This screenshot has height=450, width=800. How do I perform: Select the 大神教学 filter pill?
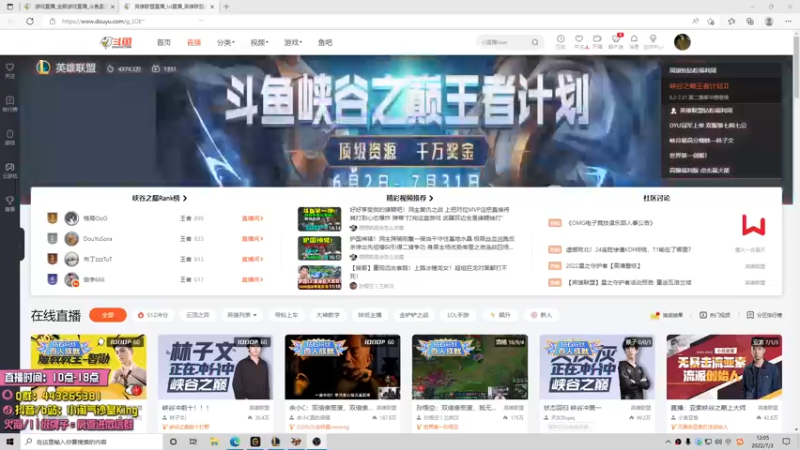(x=328, y=315)
